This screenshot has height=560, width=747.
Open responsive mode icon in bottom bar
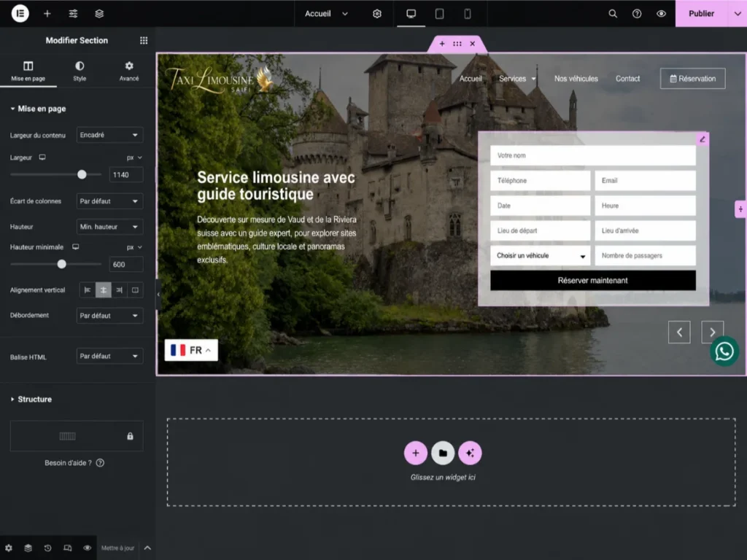click(68, 548)
